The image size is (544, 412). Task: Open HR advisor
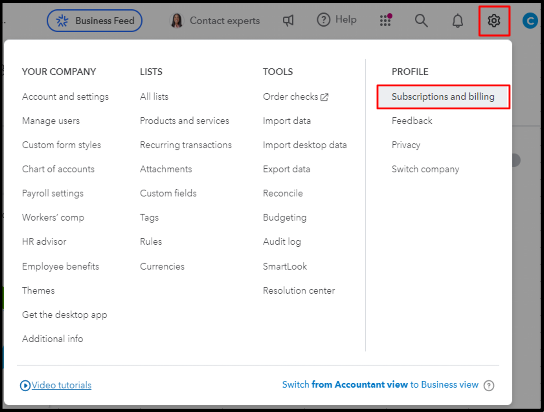coord(44,242)
